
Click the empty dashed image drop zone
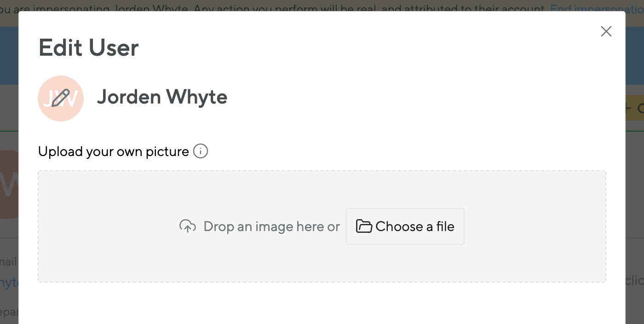tap(322, 226)
